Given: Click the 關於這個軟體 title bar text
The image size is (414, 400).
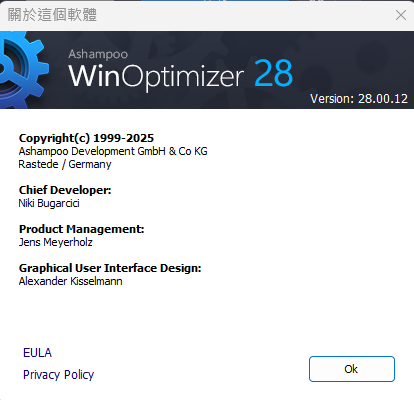Looking at the screenshot, I should [52, 15].
